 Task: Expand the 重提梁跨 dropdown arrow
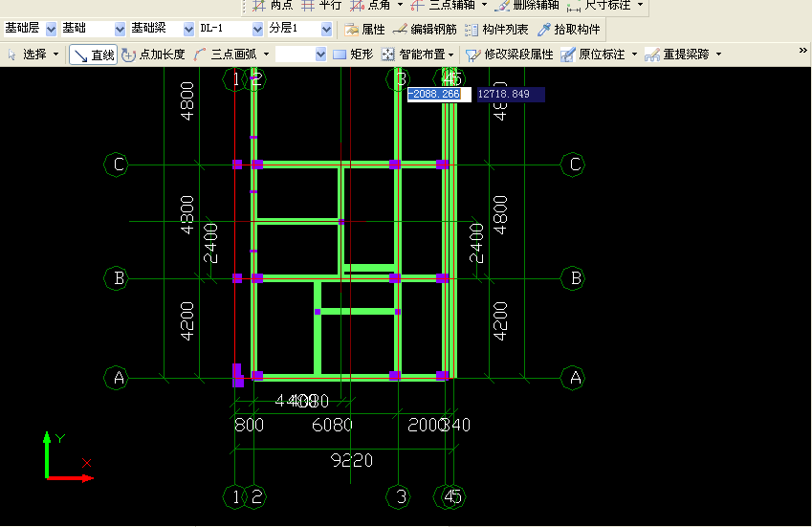pyautogui.click(x=719, y=55)
